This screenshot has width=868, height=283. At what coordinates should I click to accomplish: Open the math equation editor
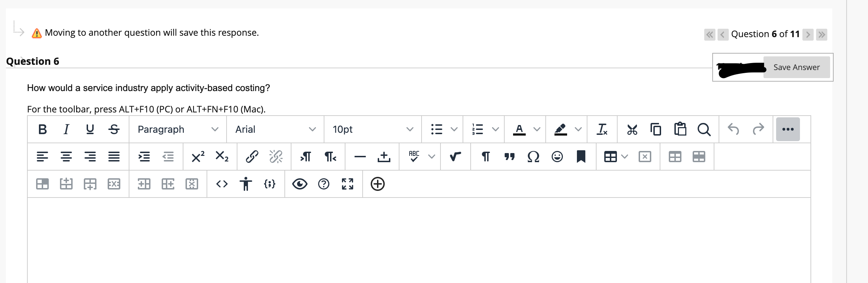pos(456,157)
